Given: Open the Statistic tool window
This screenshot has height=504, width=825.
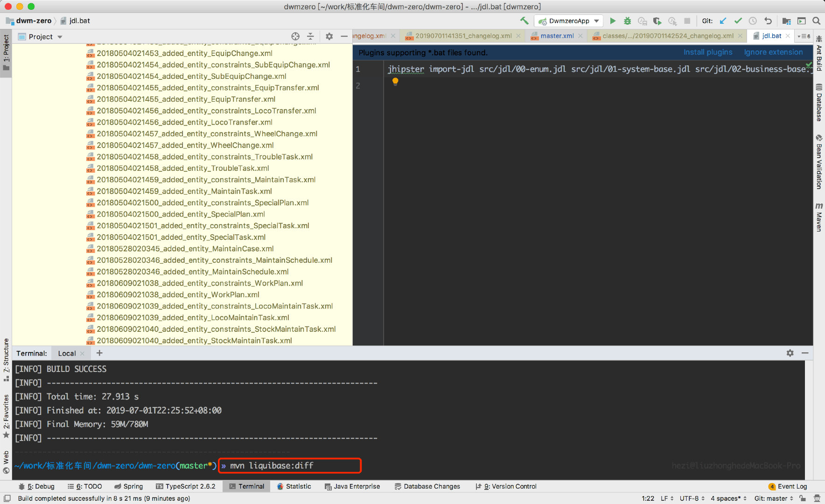Looking at the screenshot, I should pos(294,486).
